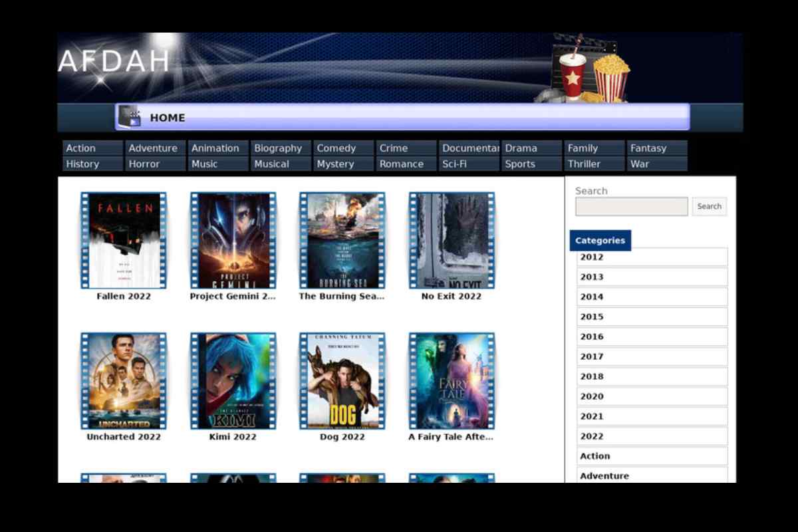The height and width of the screenshot is (532, 798).
Task: Filter by 2013 category
Action: click(x=652, y=277)
